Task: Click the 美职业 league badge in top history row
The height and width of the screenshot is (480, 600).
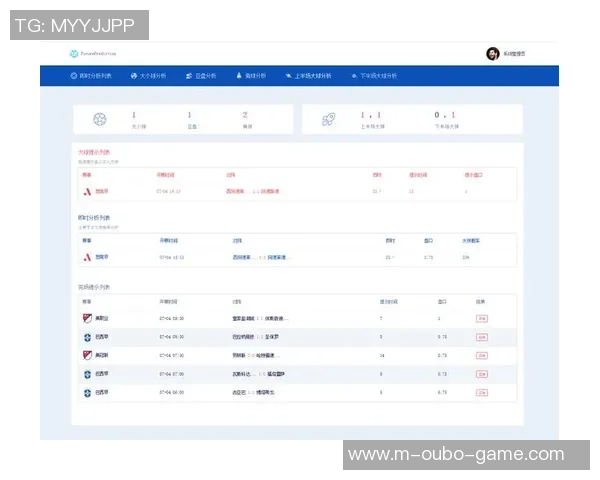Action: [87, 318]
